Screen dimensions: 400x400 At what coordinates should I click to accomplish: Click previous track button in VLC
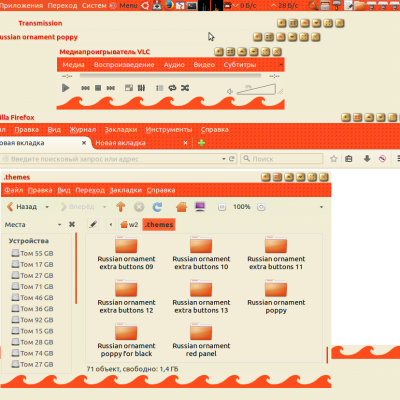pyautogui.click(x=85, y=88)
